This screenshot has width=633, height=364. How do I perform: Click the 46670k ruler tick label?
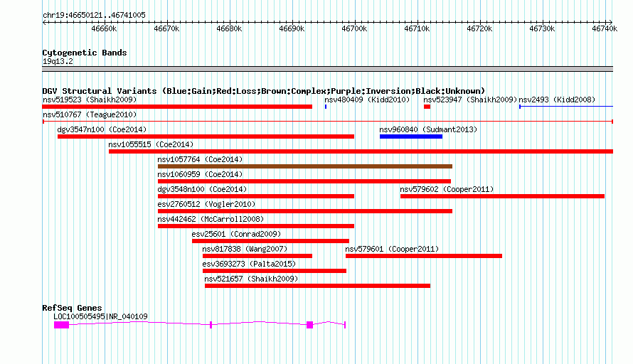click(x=166, y=29)
